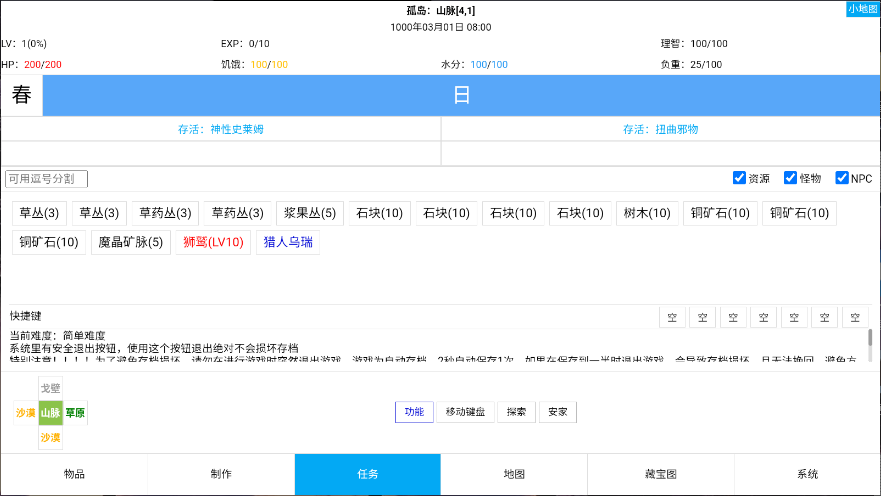Click the first 空 shortcut slot
Image resolution: width=881 pixels, height=496 pixels.
[x=673, y=317]
